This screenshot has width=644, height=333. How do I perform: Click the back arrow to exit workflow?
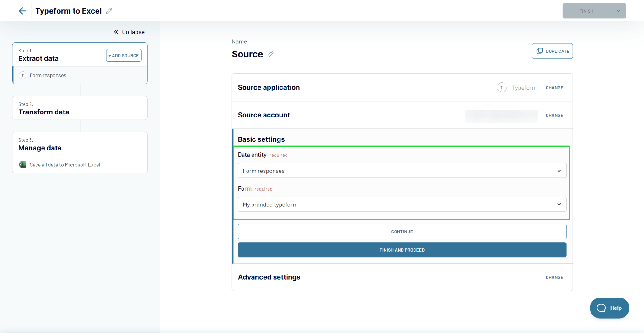pyautogui.click(x=22, y=11)
